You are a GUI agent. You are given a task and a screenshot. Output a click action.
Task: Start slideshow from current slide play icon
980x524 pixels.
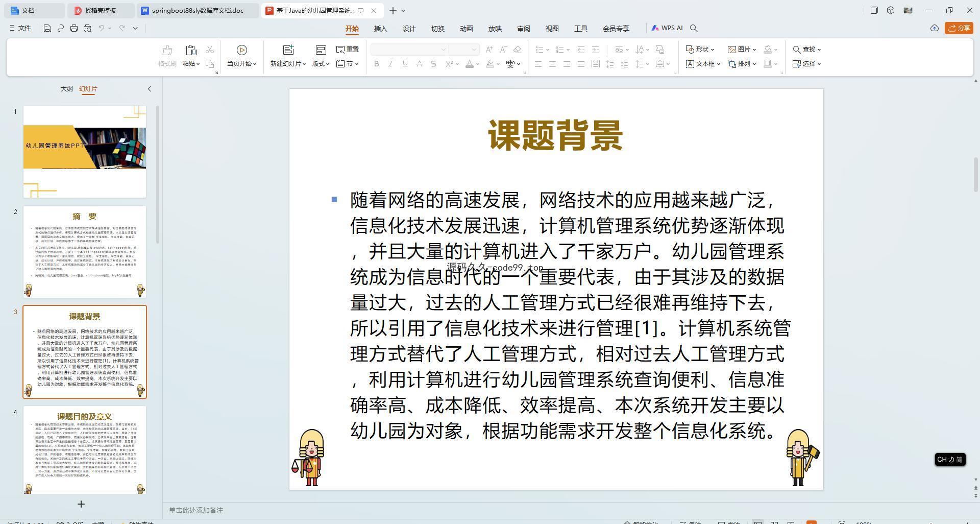[x=242, y=50]
